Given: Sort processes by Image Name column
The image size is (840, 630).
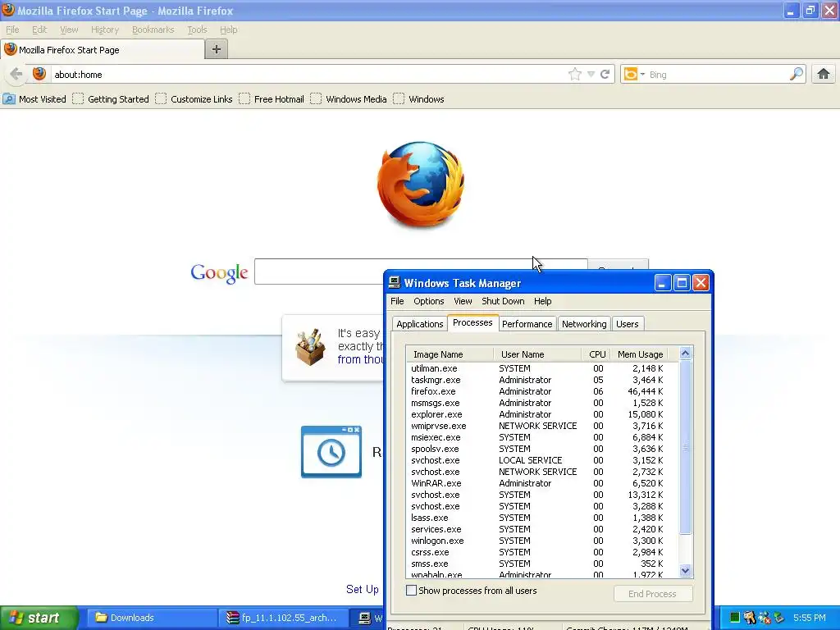Looking at the screenshot, I should click(450, 354).
